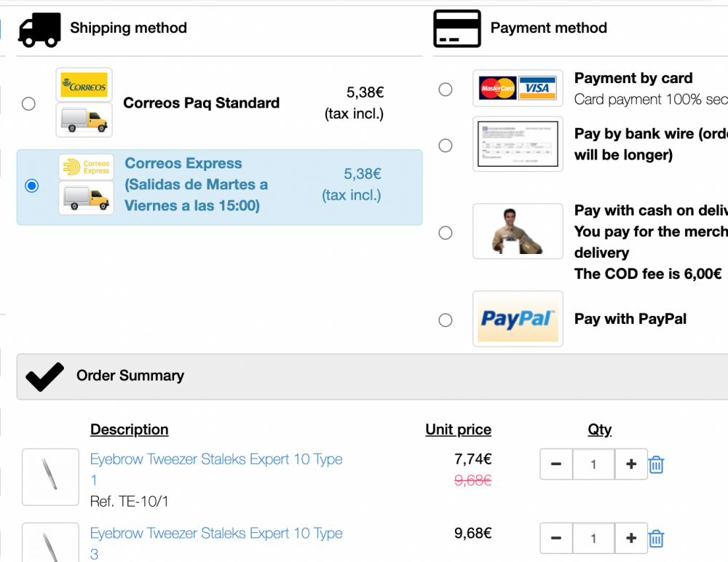This screenshot has width=728, height=562.
Task: Select Pay with cash on delivery radio
Action: click(x=446, y=233)
